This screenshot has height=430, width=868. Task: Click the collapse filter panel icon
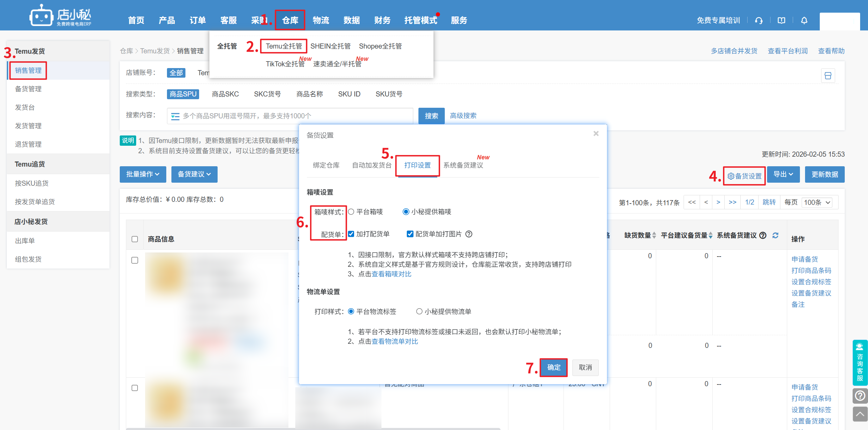click(x=828, y=76)
